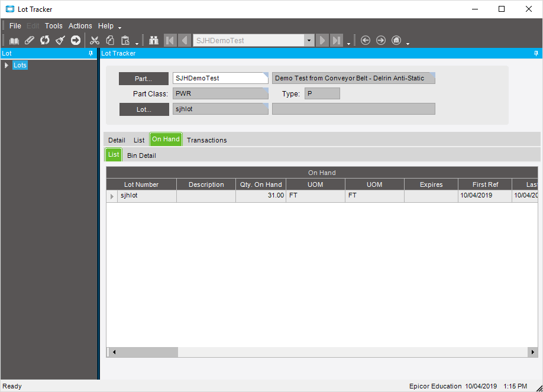Open the Actions menu
This screenshot has height=392, width=543.
80,26
